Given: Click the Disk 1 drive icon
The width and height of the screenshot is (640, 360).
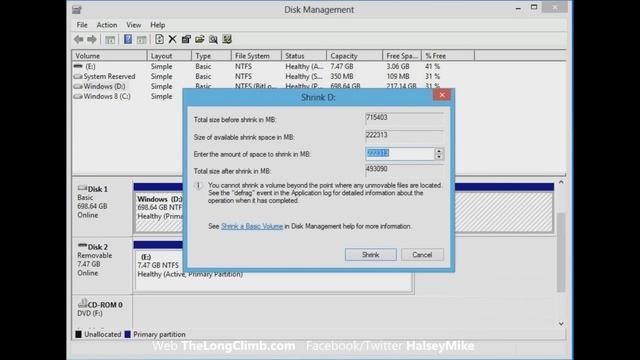Looking at the screenshot, I should [82, 188].
